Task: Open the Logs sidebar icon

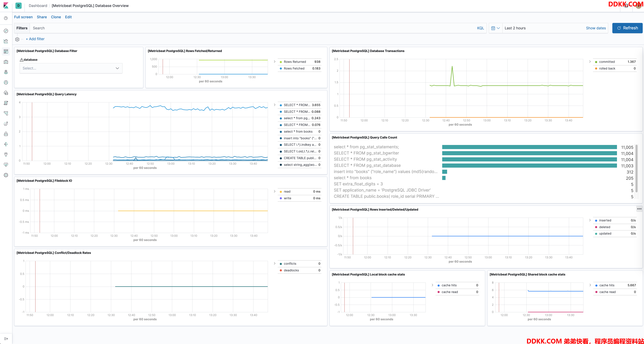Action: (6, 103)
